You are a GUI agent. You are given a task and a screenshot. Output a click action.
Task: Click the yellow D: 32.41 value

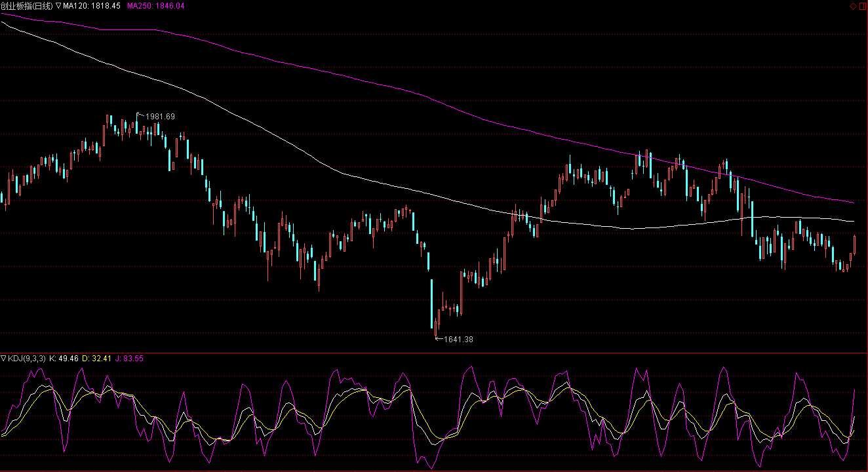(x=97, y=359)
